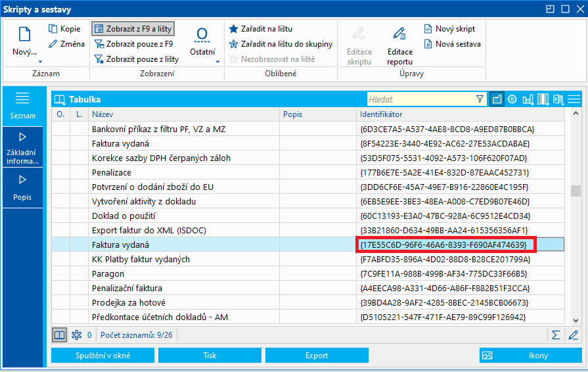Screen dimensions: 588x372
Task: Select Vytvoření aktivity z dokladu row
Action: point(308,201)
